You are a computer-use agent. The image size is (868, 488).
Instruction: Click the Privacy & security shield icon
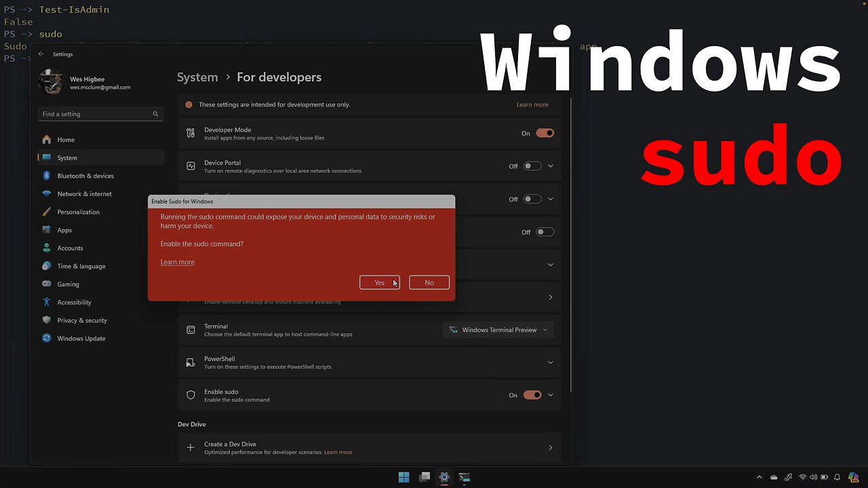(x=47, y=320)
